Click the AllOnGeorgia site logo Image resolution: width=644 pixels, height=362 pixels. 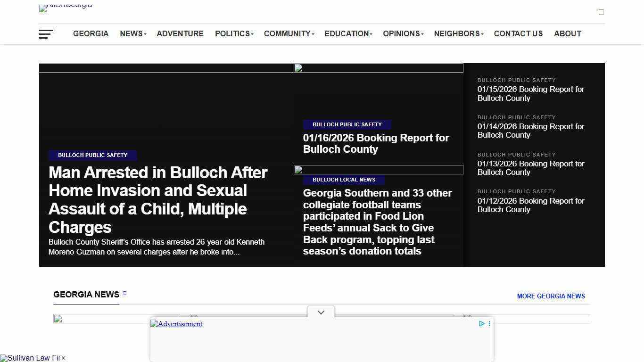[65, 8]
